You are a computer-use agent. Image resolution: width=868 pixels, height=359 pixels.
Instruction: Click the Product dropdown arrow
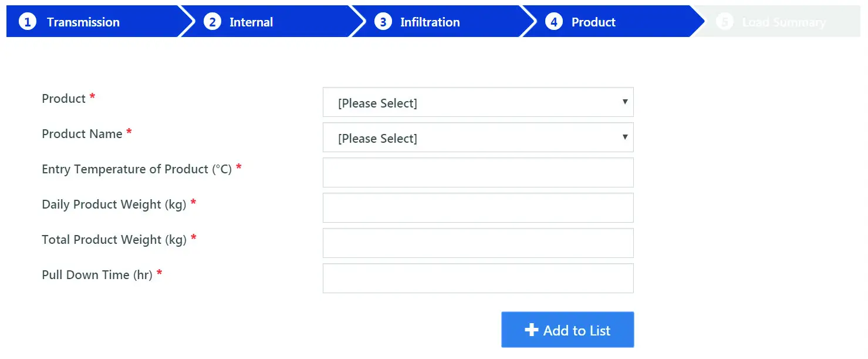click(625, 102)
